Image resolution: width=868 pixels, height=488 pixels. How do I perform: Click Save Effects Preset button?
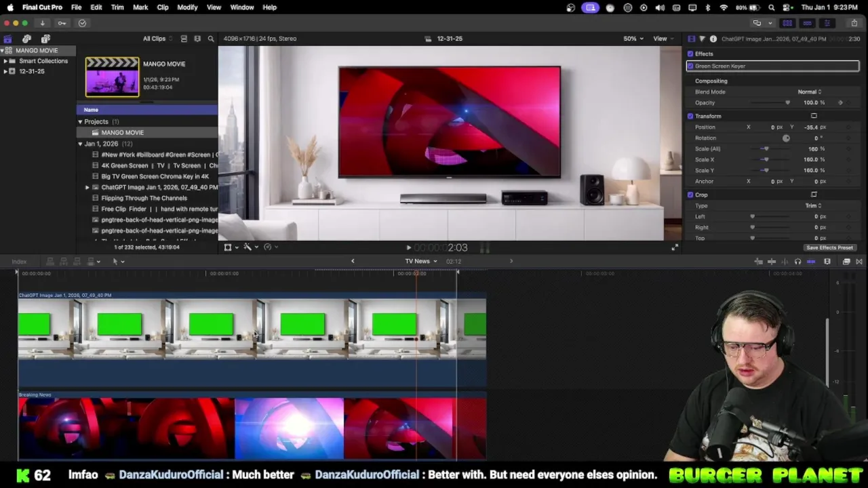[x=829, y=247]
